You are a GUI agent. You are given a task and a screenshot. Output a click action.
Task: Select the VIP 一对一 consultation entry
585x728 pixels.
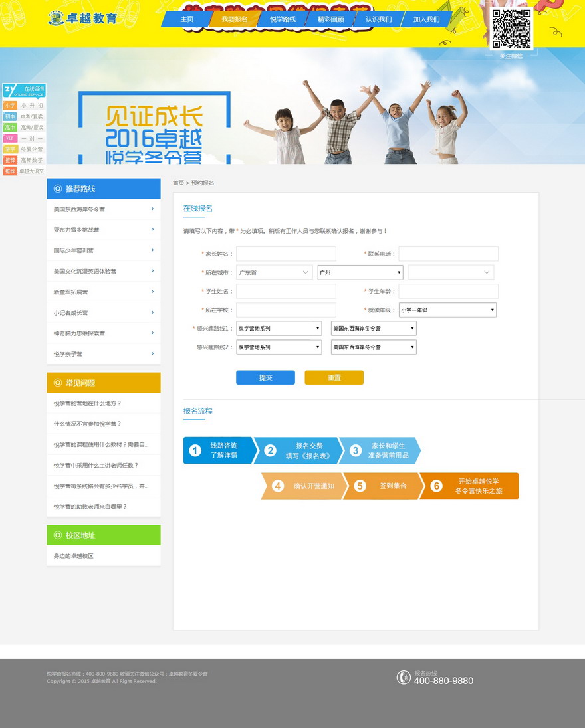coord(24,138)
